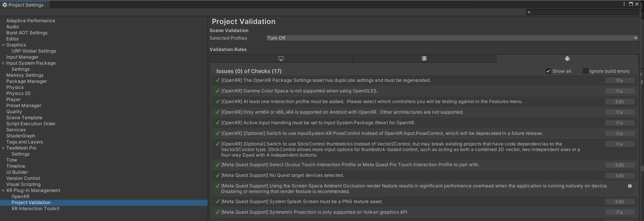Click Edit for Oculus Touch Interaction Profile rule
The image size is (644, 221).
(620, 165)
